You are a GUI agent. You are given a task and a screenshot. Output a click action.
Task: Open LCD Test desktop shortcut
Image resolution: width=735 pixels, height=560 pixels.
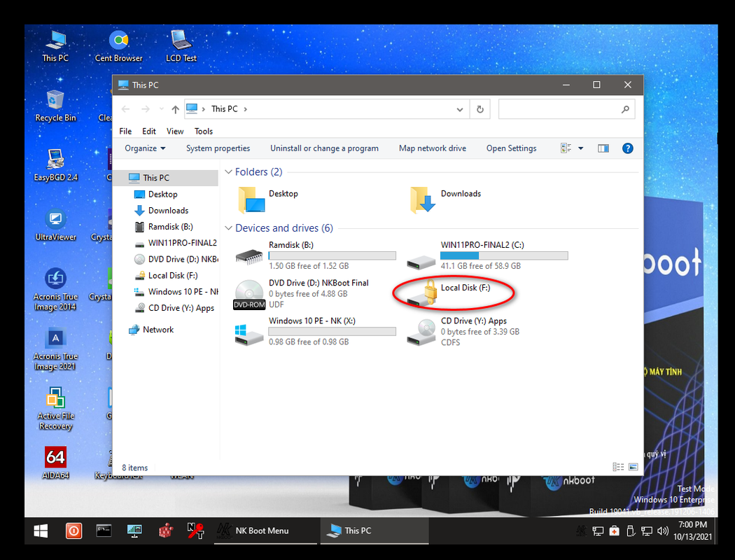181,46
